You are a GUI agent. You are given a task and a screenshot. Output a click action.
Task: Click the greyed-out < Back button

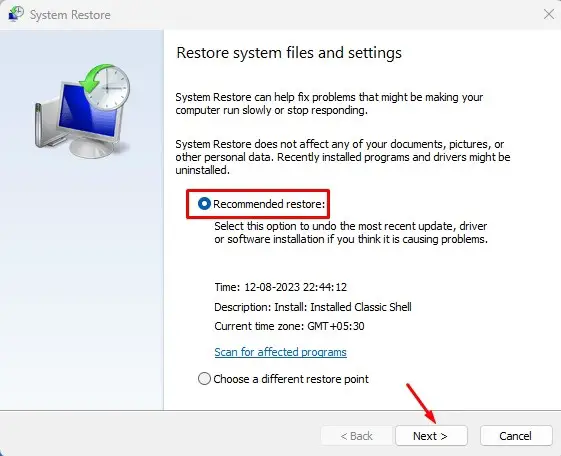coord(357,436)
